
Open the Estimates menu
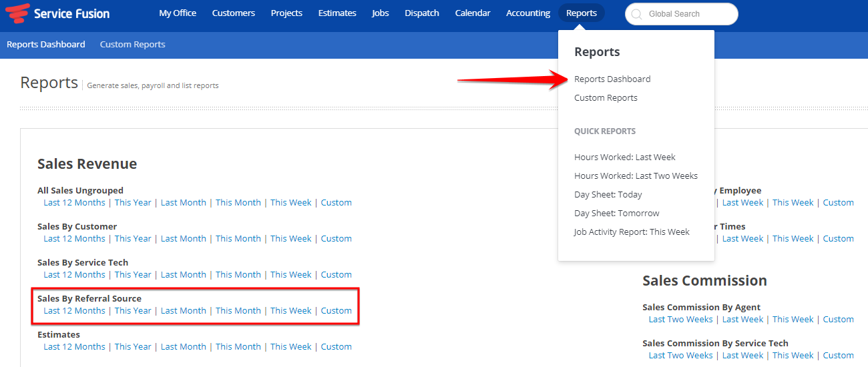tap(337, 13)
